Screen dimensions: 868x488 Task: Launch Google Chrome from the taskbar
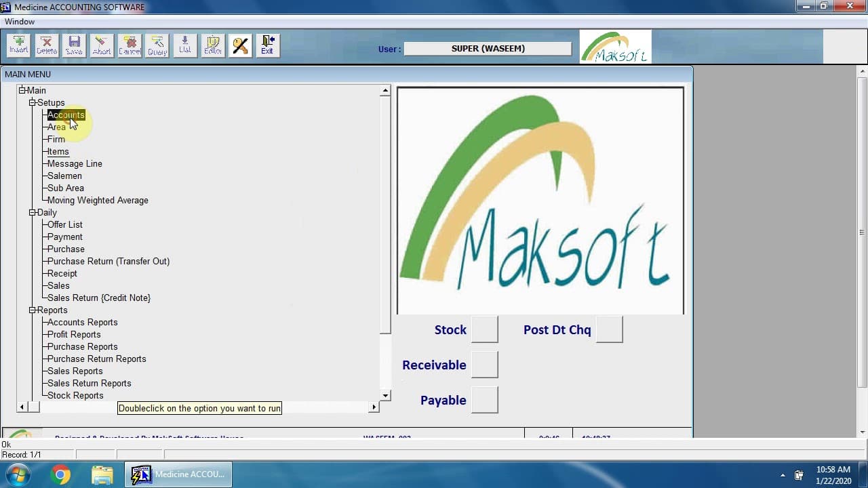tap(60, 474)
